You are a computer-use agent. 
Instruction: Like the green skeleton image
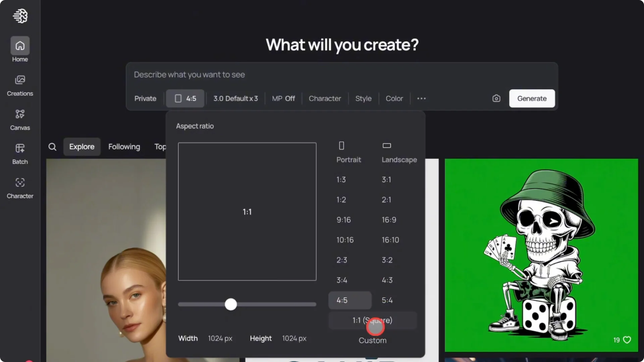(x=627, y=340)
